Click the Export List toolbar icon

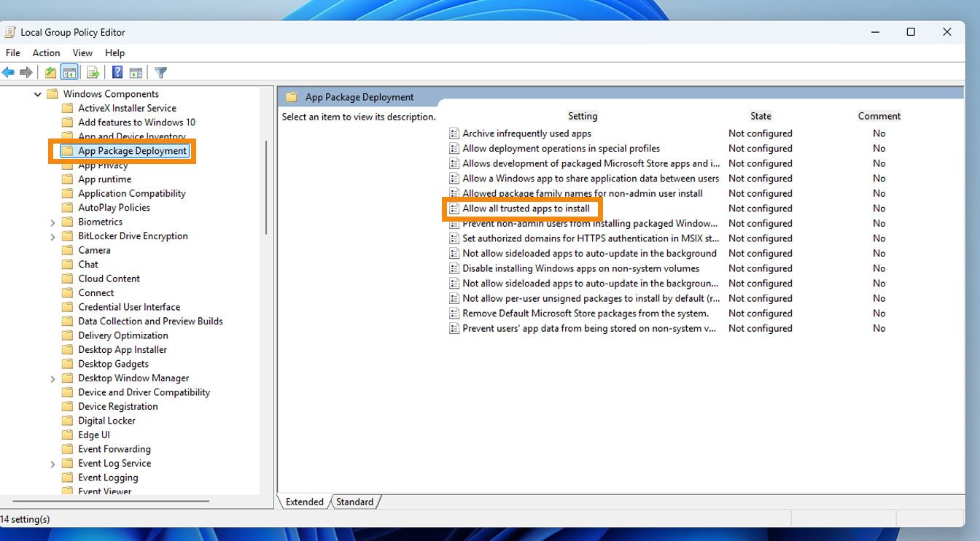93,72
